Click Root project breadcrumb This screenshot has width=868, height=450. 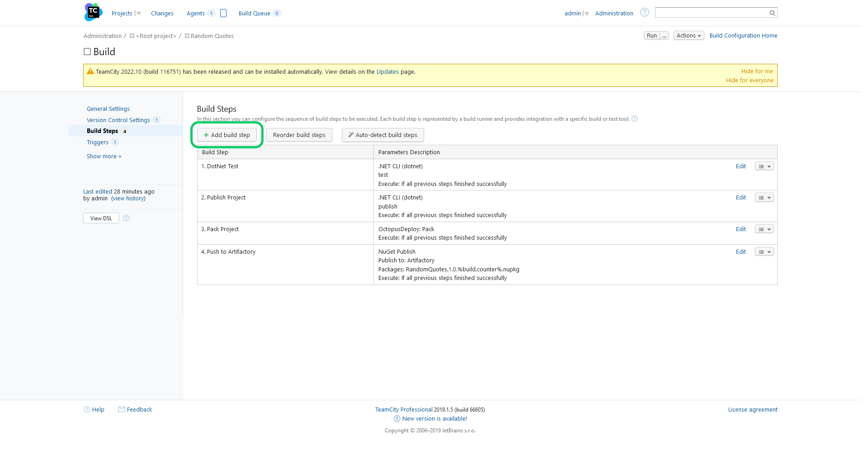[156, 36]
